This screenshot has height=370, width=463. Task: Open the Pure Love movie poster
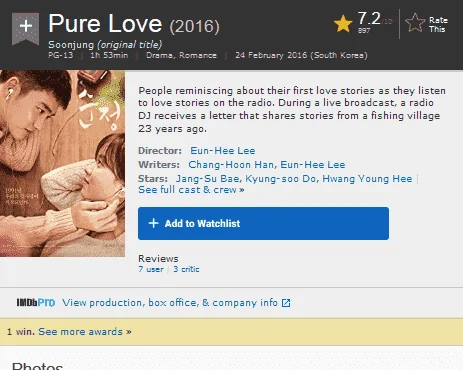(x=62, y=163)
